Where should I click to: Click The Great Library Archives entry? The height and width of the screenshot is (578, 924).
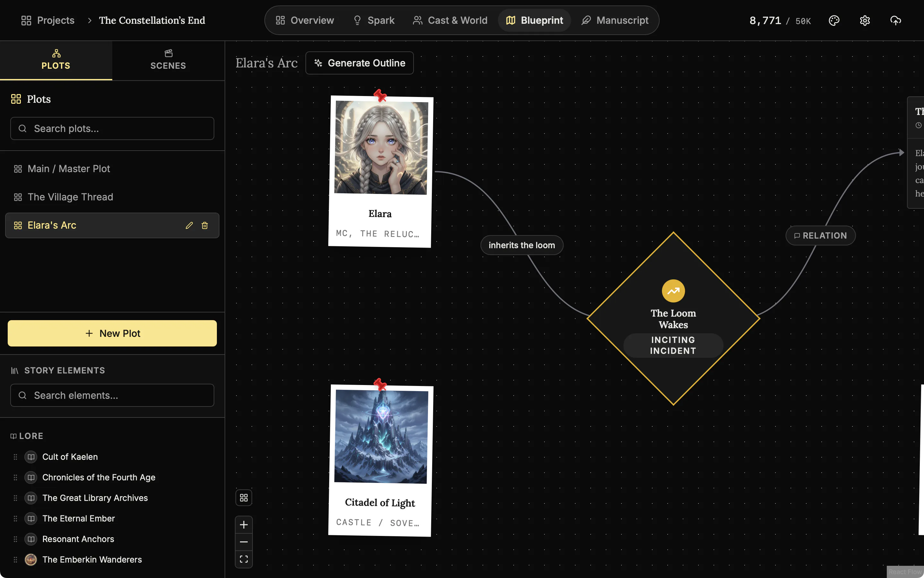[x=95, y=498]
